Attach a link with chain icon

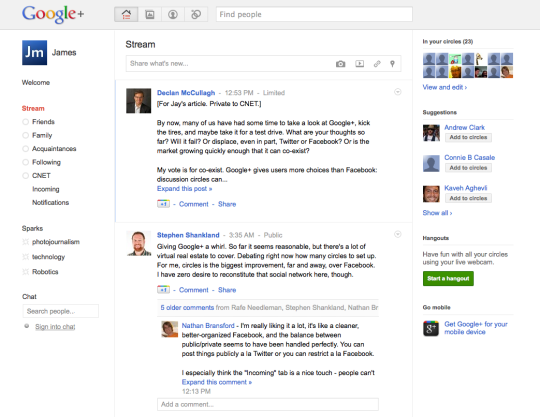coord(377,64)
